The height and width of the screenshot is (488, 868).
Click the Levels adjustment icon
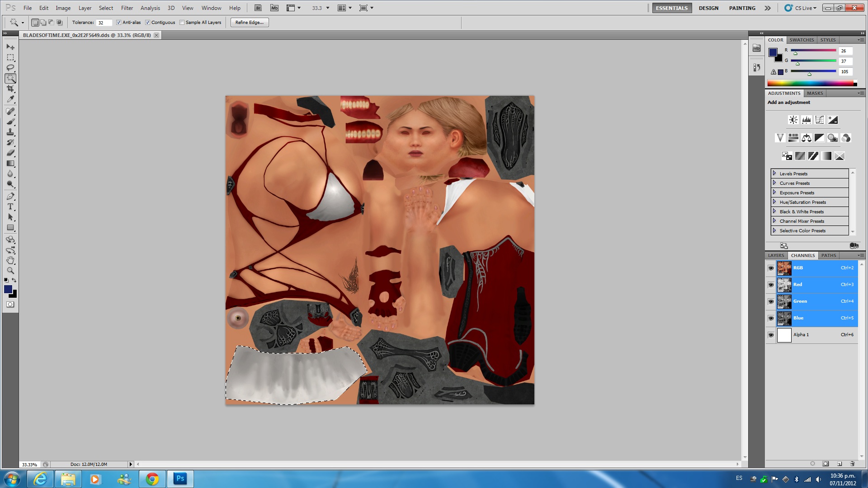pyautogui.click(x=807, y=120)
